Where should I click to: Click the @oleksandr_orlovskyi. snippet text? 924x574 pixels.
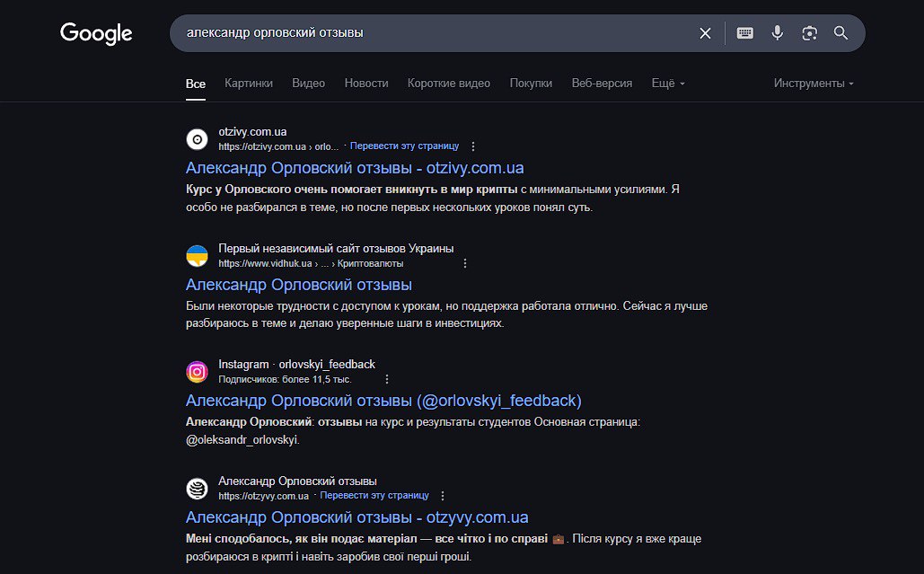pyautogui.click(x=242, y=439)
